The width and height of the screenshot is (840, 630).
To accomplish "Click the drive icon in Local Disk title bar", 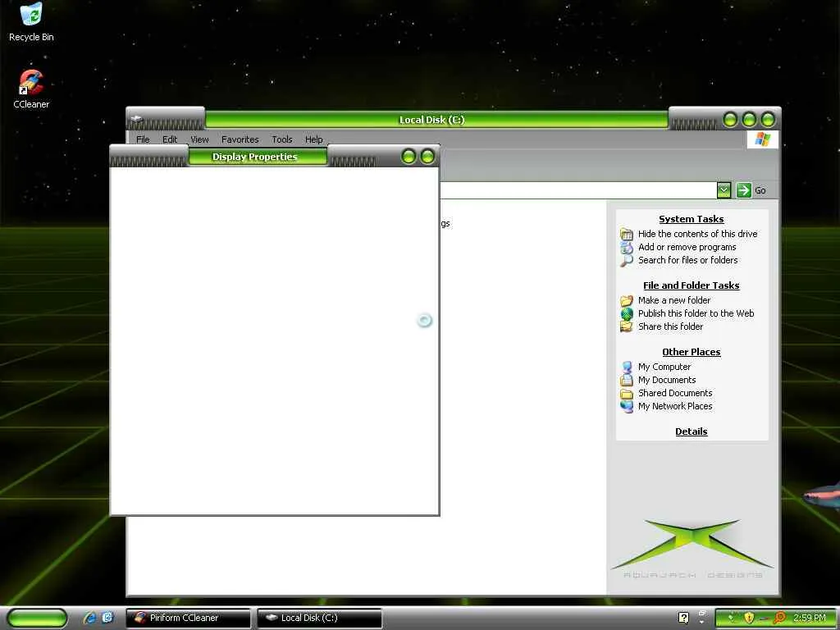I will pos(137,118).
